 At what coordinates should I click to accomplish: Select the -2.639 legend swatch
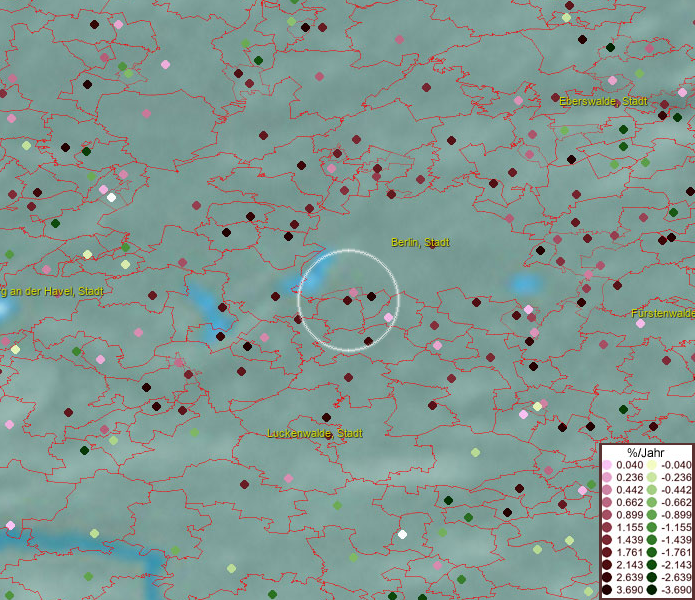point(652,577)
